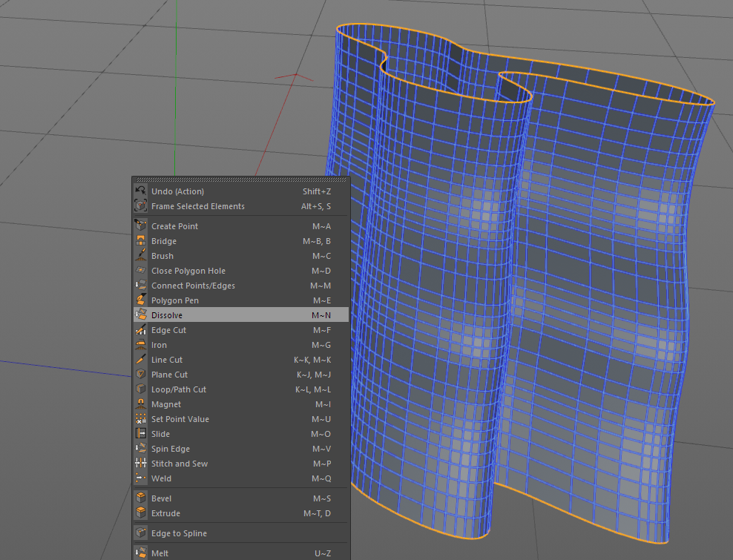
Task: Click the Melt icon
Action: click(141, 553)
